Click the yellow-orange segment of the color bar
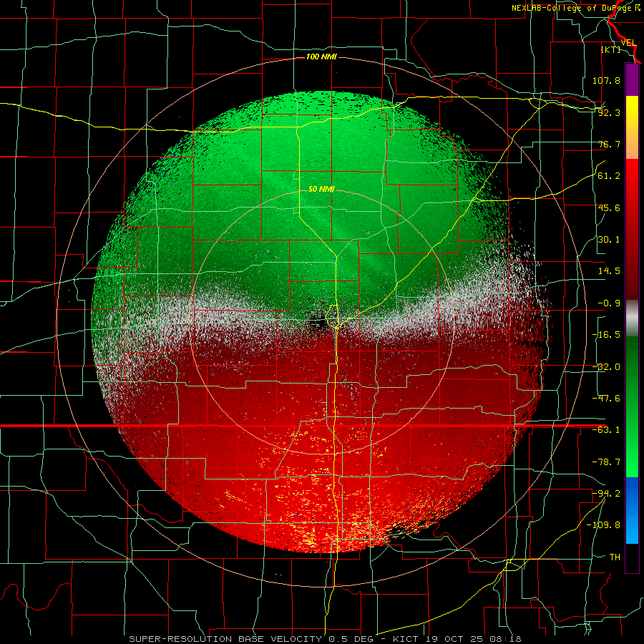This screenshot has width=644, height=644. tap(632, 127)
